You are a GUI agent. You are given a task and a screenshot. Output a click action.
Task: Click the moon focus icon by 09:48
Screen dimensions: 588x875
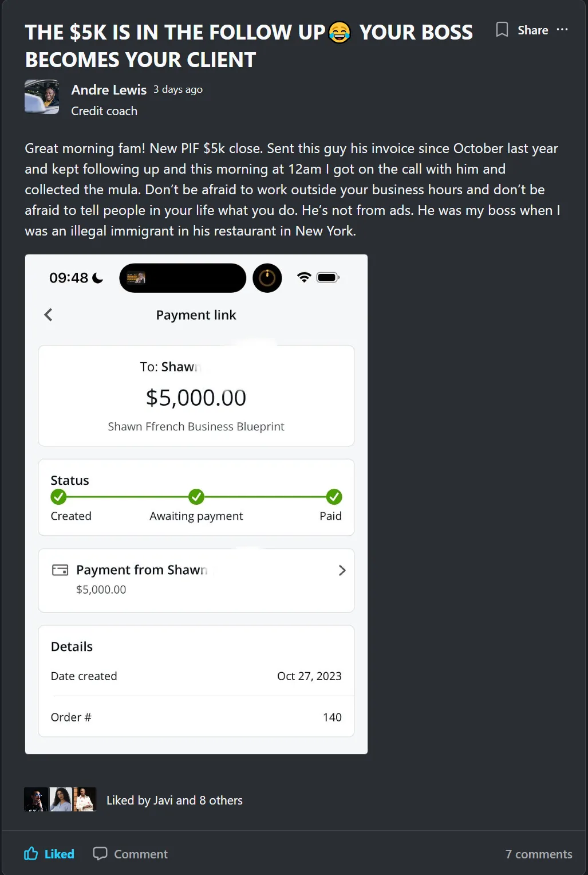coord(98,278)
